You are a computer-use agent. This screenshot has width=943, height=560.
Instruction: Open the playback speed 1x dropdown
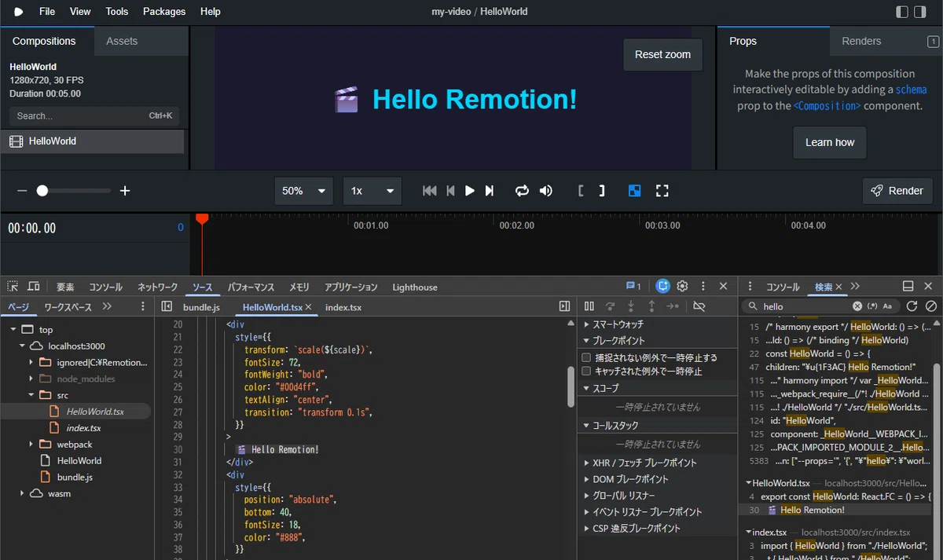tap(372, 191)
